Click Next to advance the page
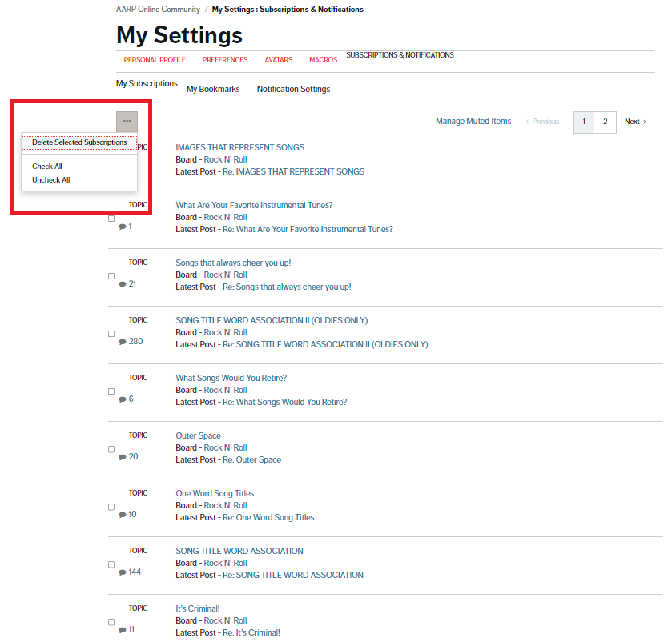 pyautogui.click(x=634, y=122)
